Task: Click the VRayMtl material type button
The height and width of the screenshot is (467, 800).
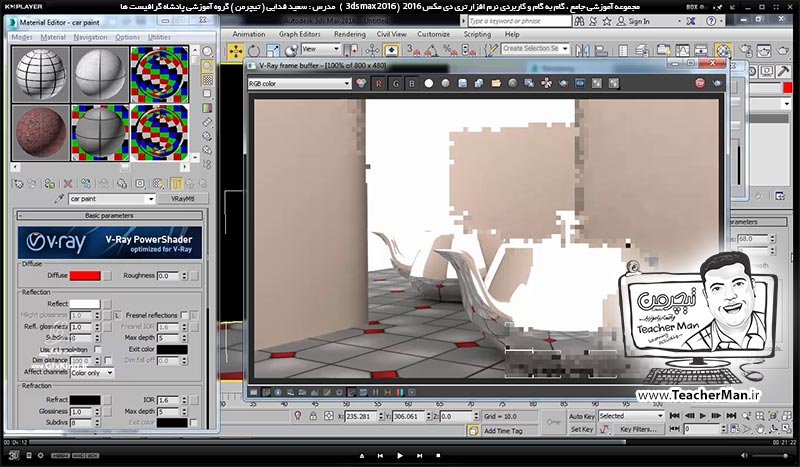Action: coord(182,199)
